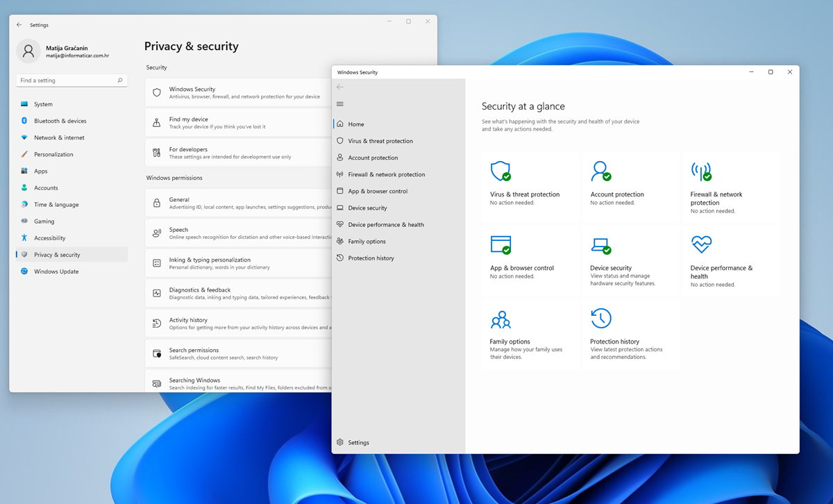Image resolution: width=833 pixels, height=504 pixels.
Task: Click the user profile avatar in Settings
Action: (28, 51)
